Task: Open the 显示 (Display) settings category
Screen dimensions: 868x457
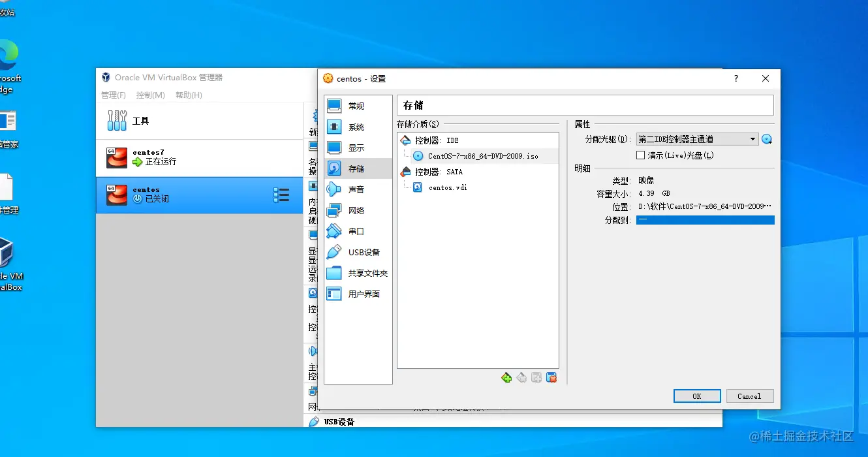Action: [x=358, y=148]
